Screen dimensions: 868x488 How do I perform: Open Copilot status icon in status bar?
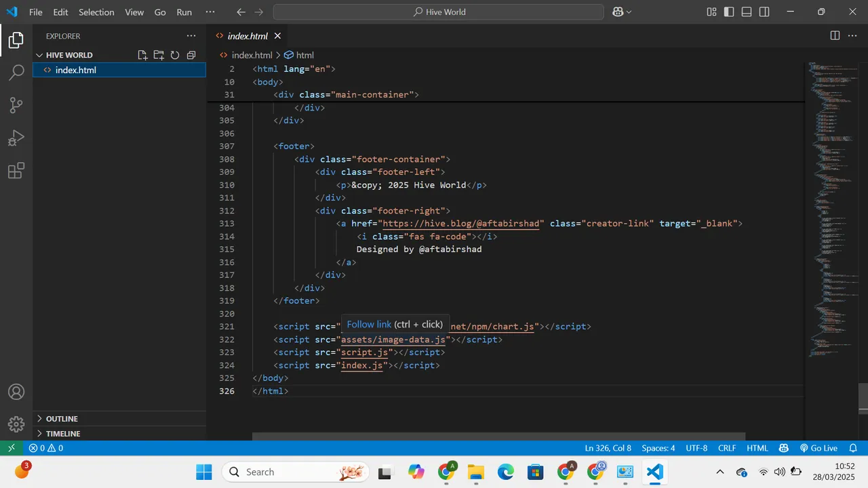pos(784,448)
